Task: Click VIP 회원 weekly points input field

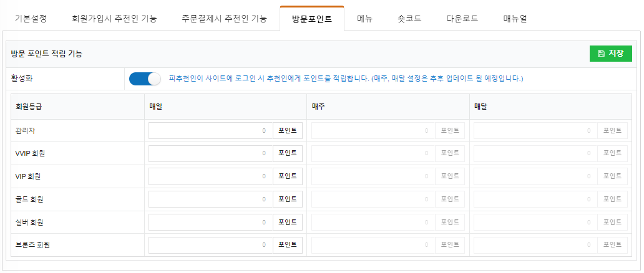Action: (373, 176)
